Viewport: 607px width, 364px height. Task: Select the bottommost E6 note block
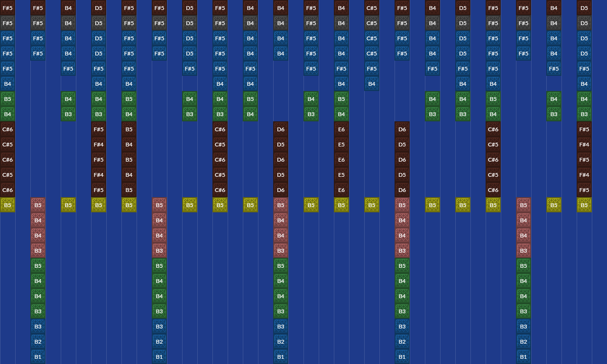341,190
